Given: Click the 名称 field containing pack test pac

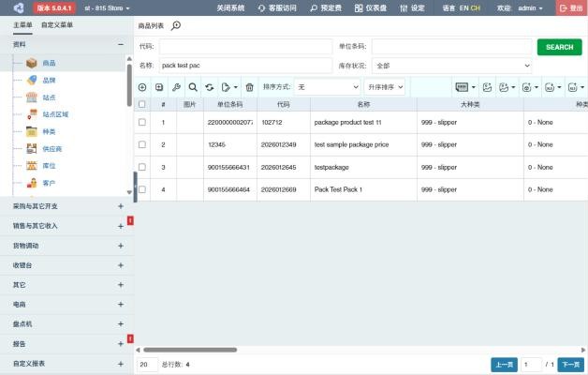Looking at the screenshot, I should pos(245,66).
